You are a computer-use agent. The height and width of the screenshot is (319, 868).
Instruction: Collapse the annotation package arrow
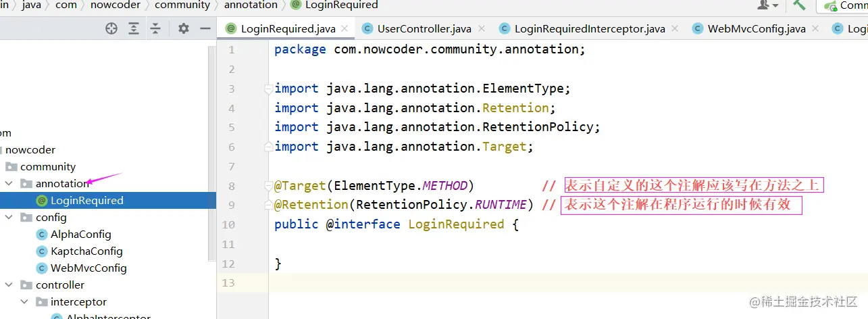tap(9, 183)
